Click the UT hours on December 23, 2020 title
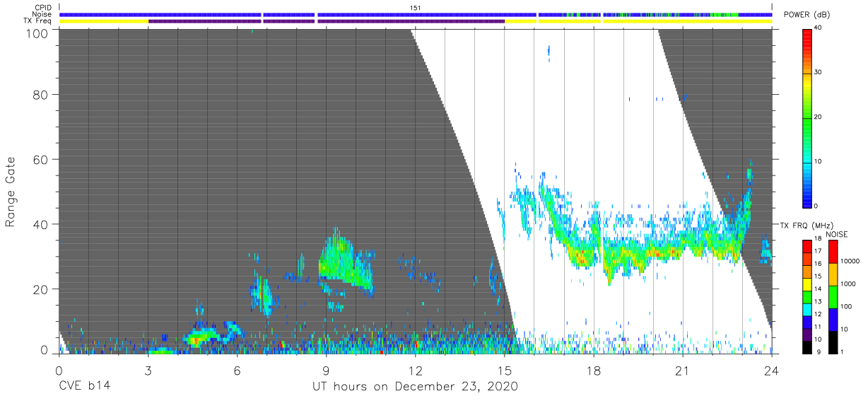 tap(415, 387)
